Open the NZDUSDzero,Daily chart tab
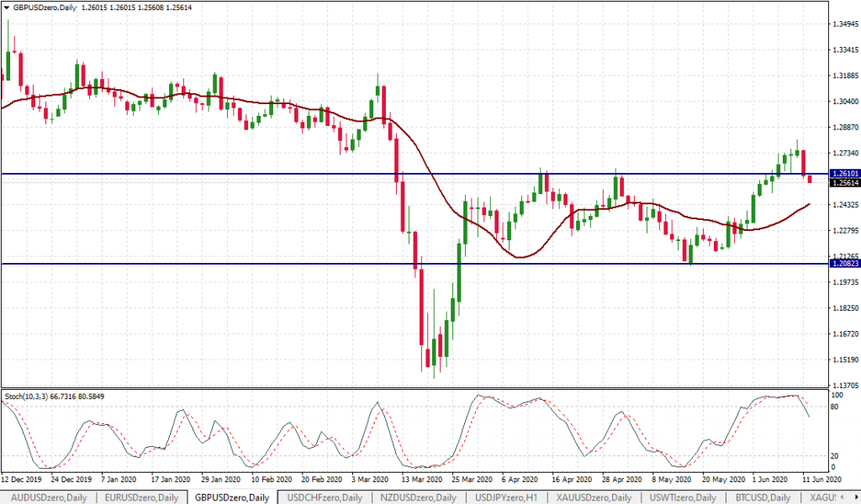 (x=419, y=497)
